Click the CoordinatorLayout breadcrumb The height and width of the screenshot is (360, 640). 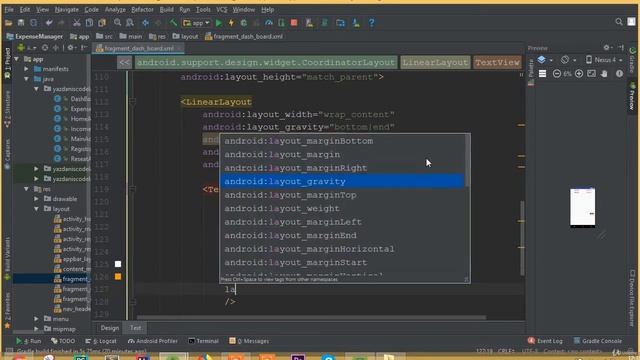[266, 62]
